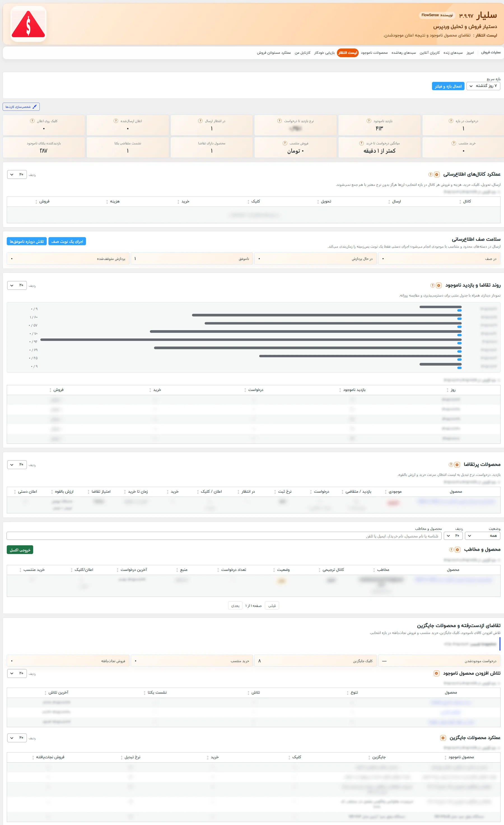Open عملکرد مسئولان فروش tab
Image resolution: width=504 pixels, height=825 pixels.
[x=274, y=53]
